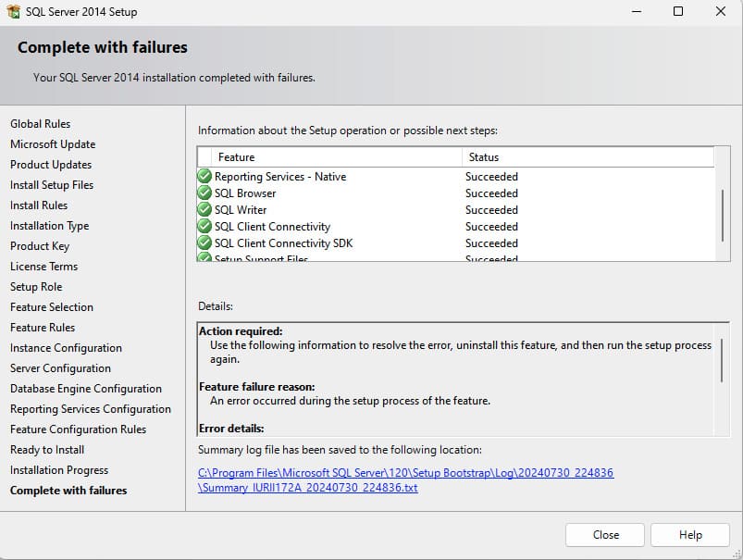Viewport: 743px width, 560px height.
Task: Maximize the setup window
Action: [678, 12]
